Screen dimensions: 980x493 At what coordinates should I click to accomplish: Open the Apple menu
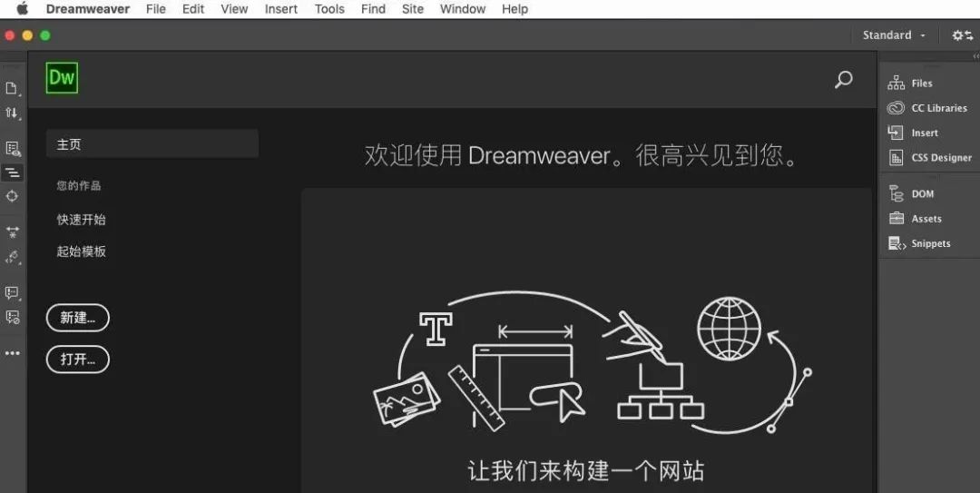click(23, 9)
